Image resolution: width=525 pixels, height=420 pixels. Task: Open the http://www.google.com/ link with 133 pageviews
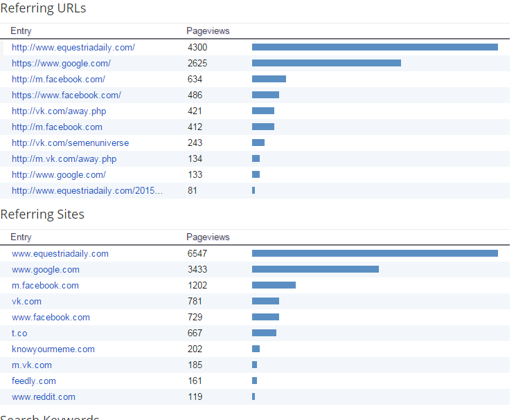[x=59, y=175]
